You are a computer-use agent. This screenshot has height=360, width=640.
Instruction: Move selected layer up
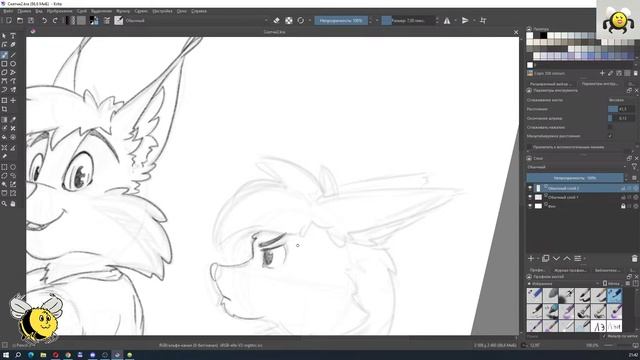(x=567, y=259)
